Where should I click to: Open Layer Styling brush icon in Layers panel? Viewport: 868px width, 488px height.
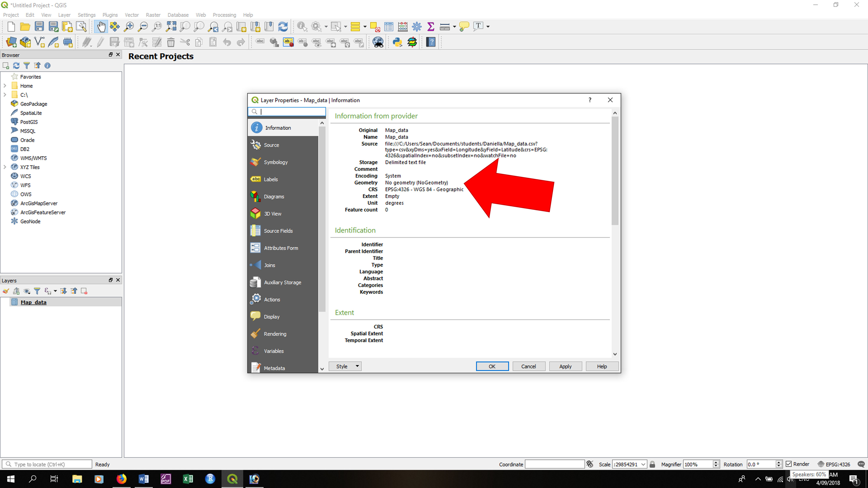pyautogui.click(x=6, y=291)
